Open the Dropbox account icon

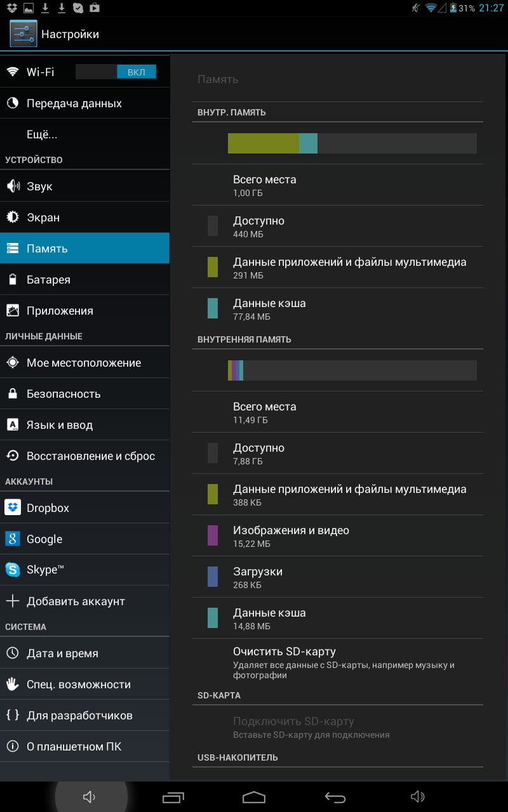click(13, 507)
